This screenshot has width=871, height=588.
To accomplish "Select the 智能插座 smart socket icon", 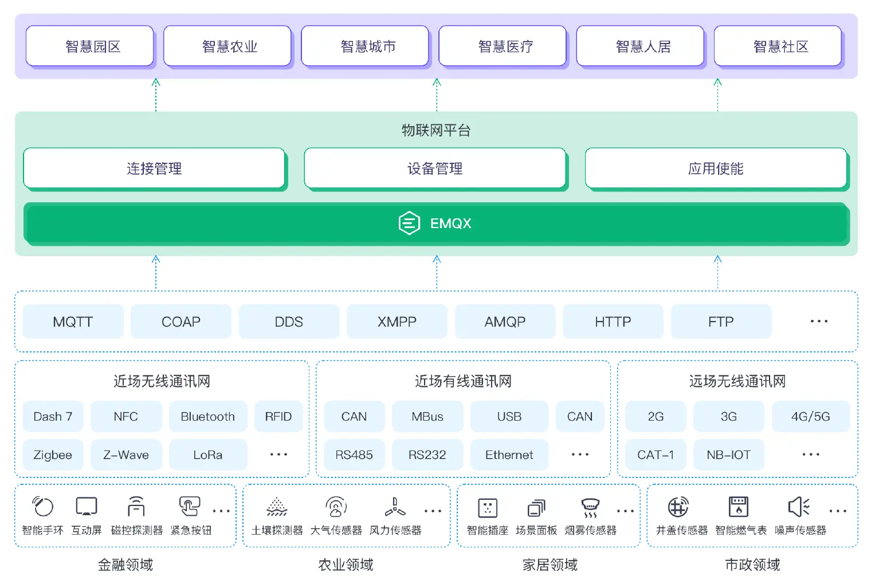I will [488, 508].
